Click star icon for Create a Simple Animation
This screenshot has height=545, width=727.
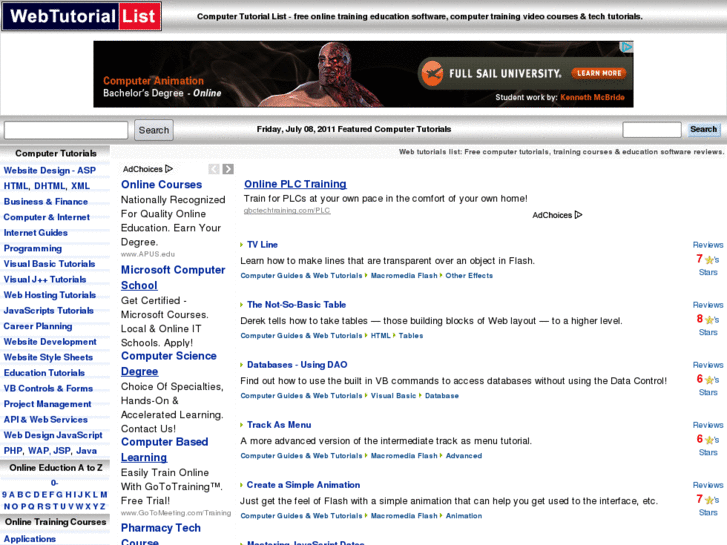coord(709,500)
